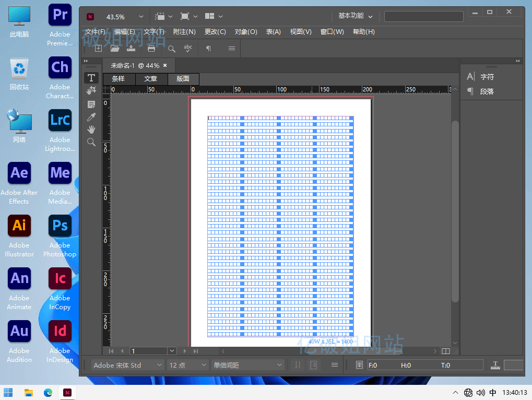The width and height of the screenshot is (532, 400).
Task: Toggle hidden characters with pilcrow icon
Action: (208, 49)
